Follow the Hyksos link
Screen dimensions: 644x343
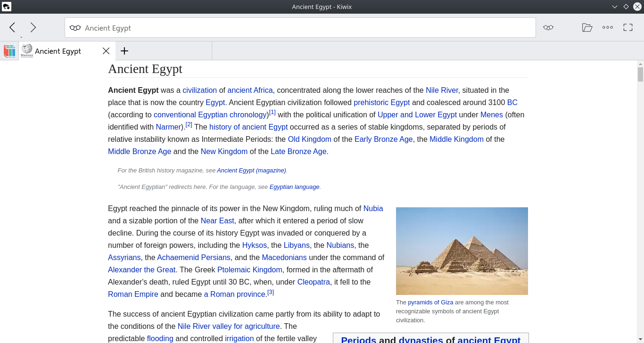(x=255, y=245)
